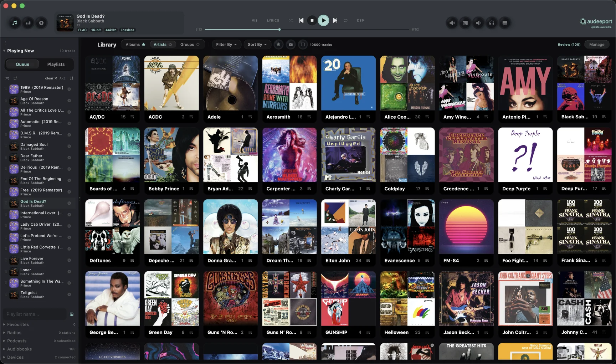Toggle shuffle in the player bar
The width and height of the screenshot is (616, 364).
coord(291,20)
